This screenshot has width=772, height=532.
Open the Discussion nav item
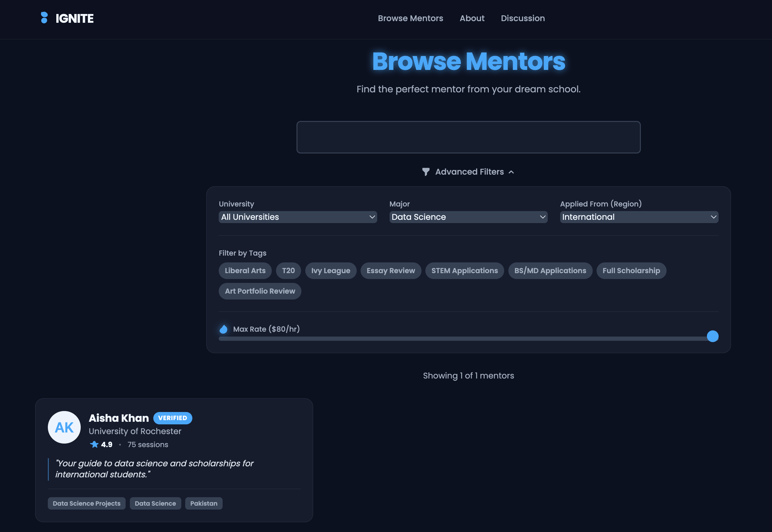click(x=522, y=18)
